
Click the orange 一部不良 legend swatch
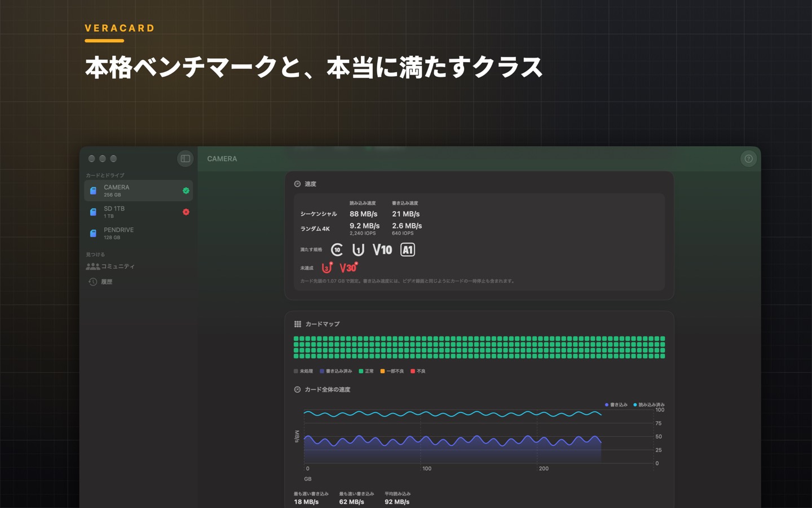click(x=382, y=371)
